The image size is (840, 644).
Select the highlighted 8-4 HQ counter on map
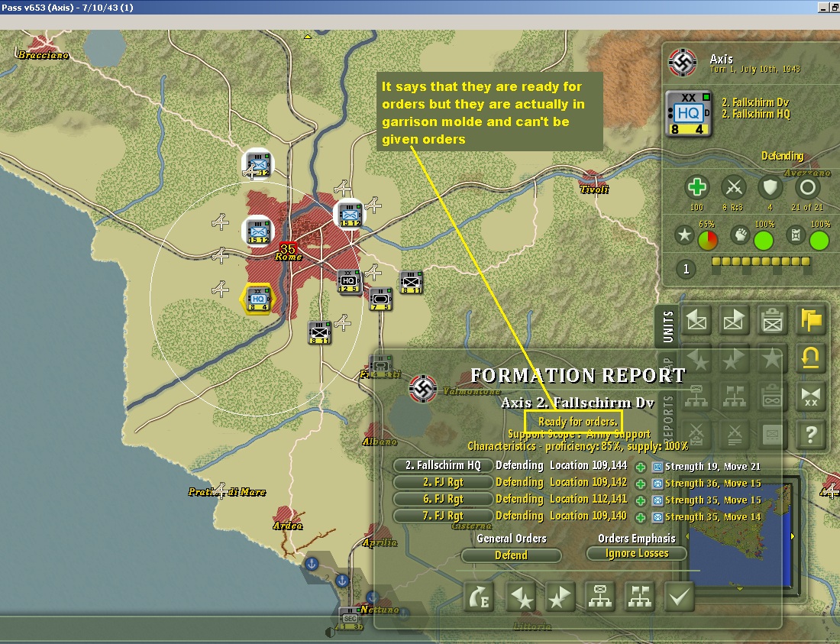click(257, 299)
